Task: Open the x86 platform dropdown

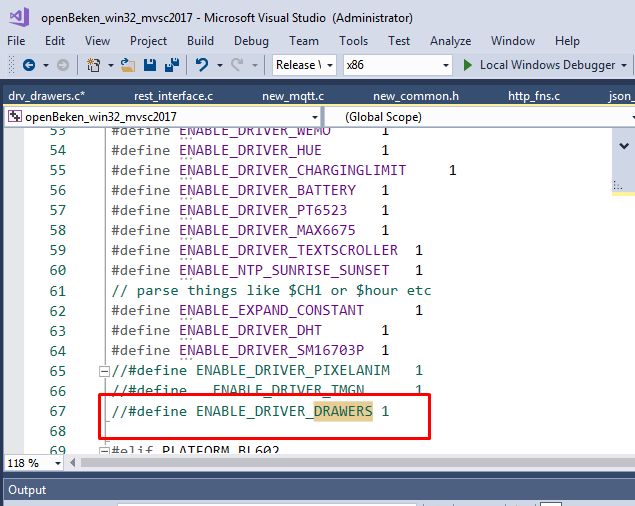Action: pyautogui.click(x=398, y=65)
